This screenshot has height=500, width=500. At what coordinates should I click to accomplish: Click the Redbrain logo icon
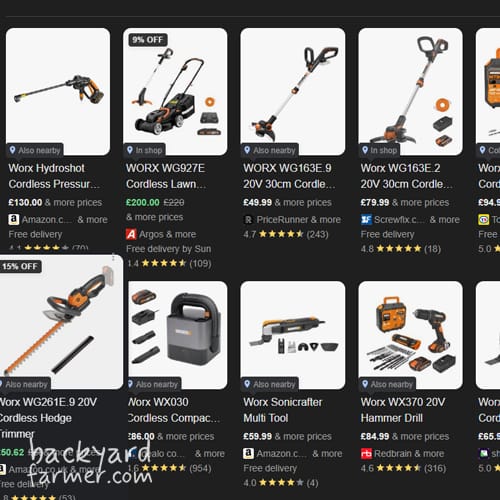[x=366, y=454]
